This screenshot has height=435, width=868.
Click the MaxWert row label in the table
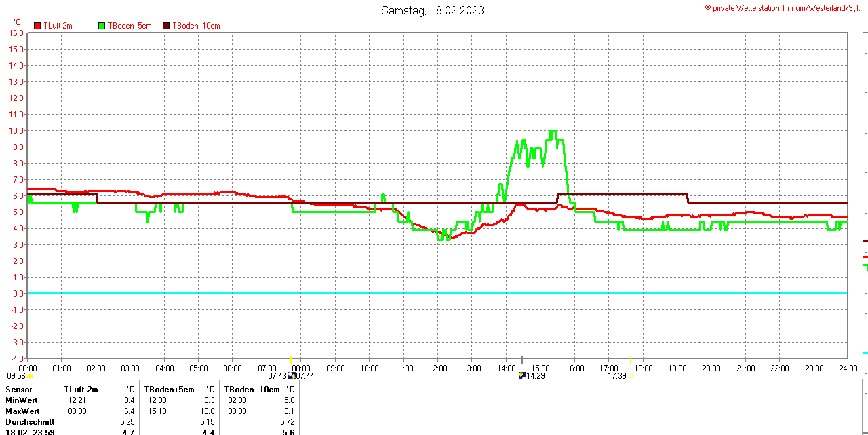[x=22, y=411]
